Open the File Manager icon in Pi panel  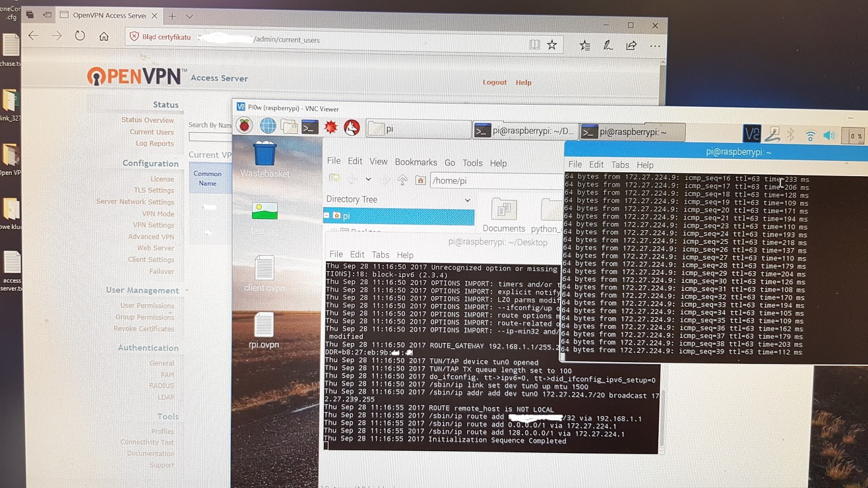click(289, 126)
